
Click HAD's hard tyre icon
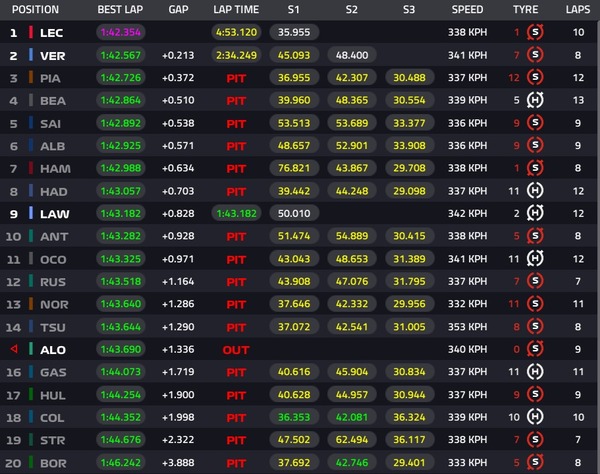pos(535,191)
